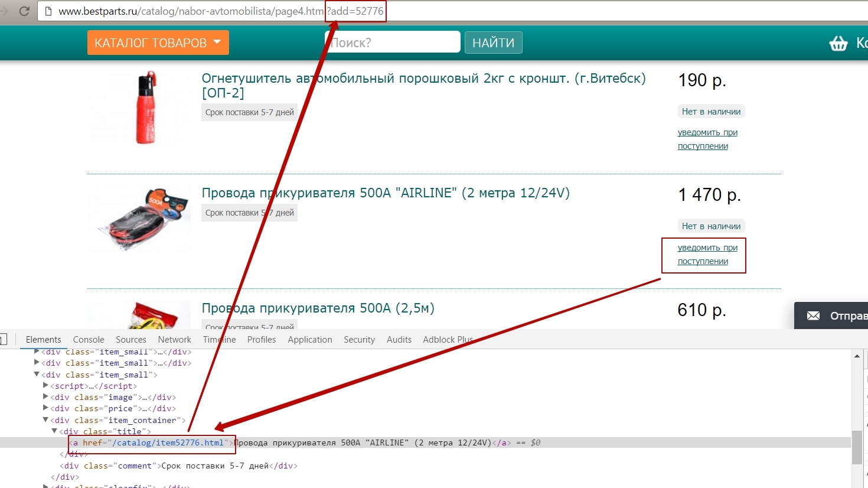This screenshot has height=488, width=868.
Task: Click the DevTools elements panel scrollbar thumb
Action: click(x=857, y=447)
